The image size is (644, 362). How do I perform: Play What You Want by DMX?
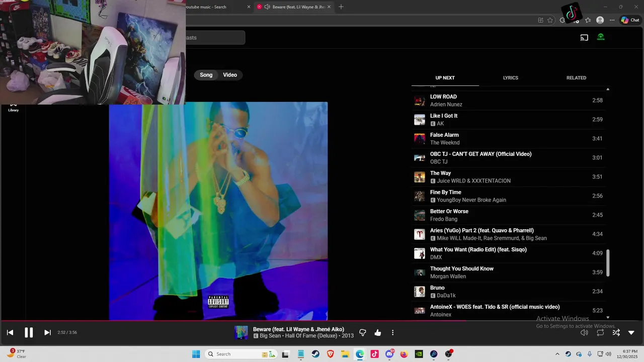click(508, 253)
